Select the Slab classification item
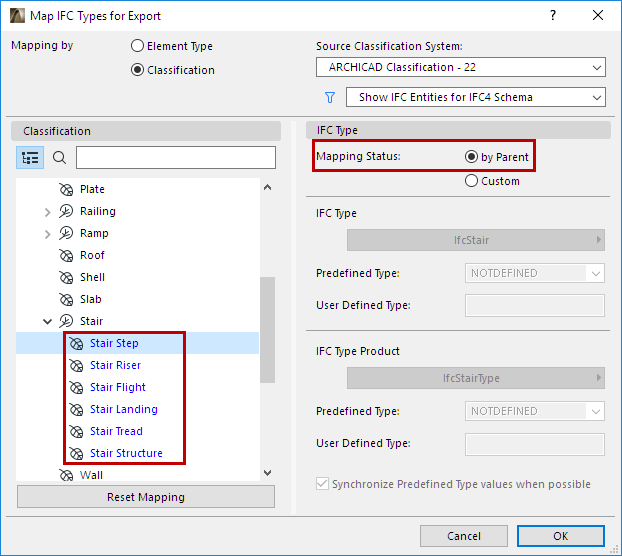Screen dimensions: 622x556 [91, 299]
